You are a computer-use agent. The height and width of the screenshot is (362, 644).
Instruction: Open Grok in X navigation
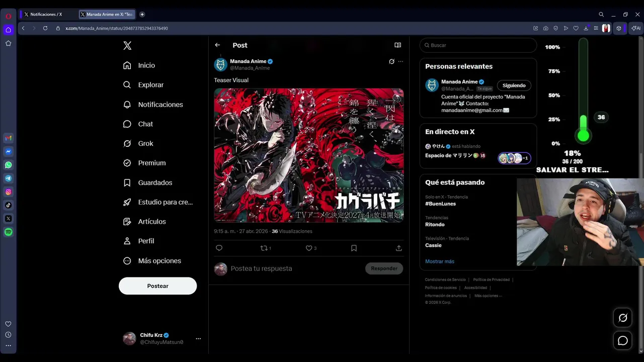[x=138, y=143]
